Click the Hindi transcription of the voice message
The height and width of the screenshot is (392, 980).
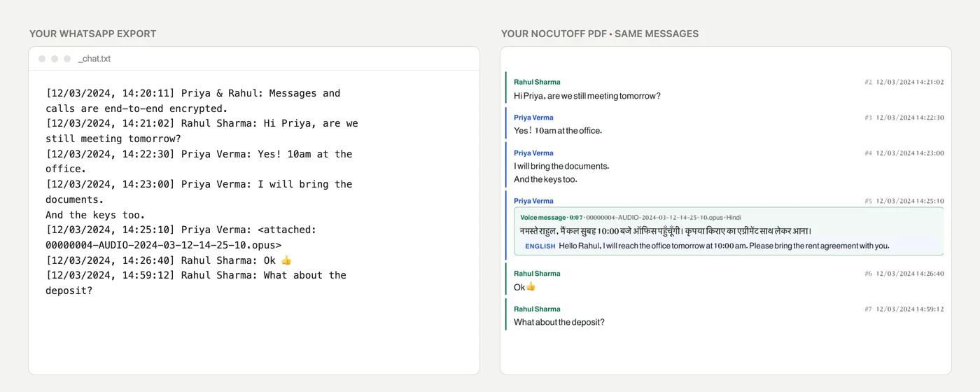666,231
